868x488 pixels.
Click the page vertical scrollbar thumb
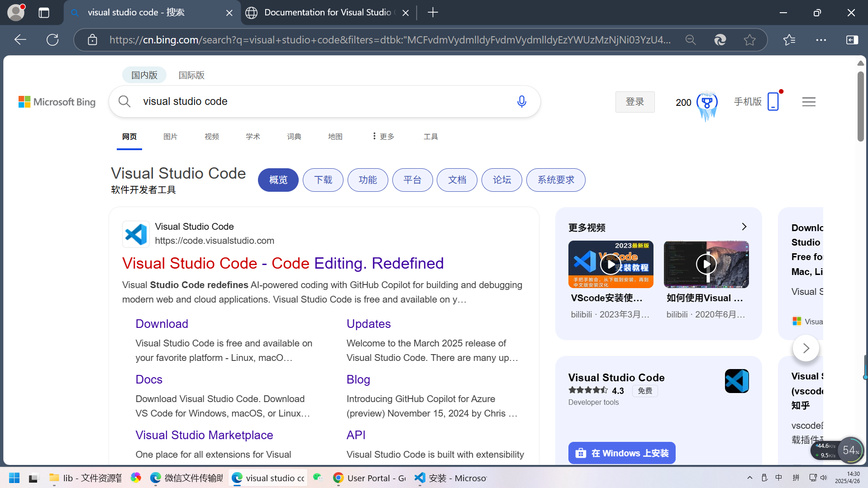pyautogui.click(x=861, y=106)
